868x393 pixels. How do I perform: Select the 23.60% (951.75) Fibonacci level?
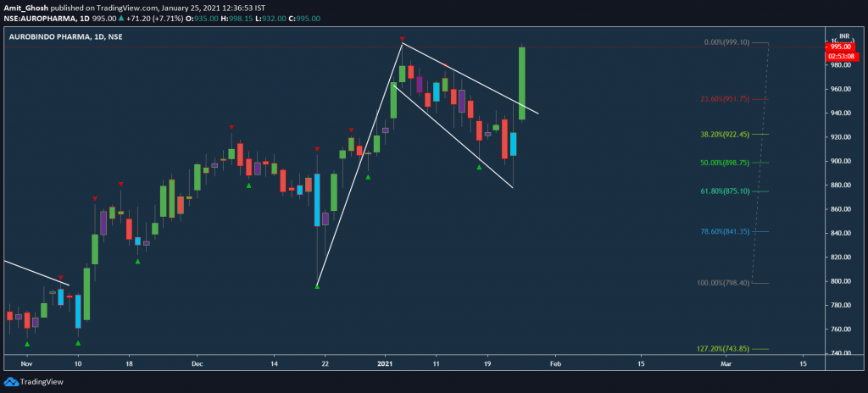[x=722, y=99]
